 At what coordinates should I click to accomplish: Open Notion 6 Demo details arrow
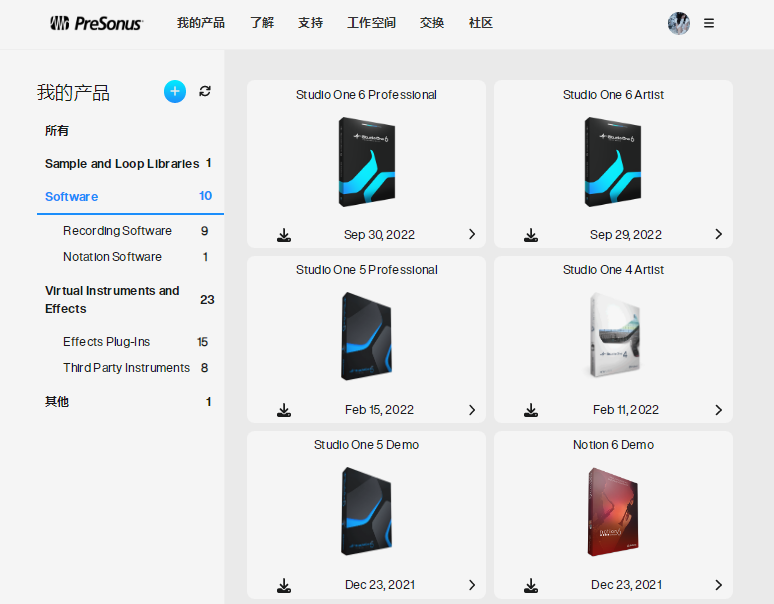pos(719,585)
